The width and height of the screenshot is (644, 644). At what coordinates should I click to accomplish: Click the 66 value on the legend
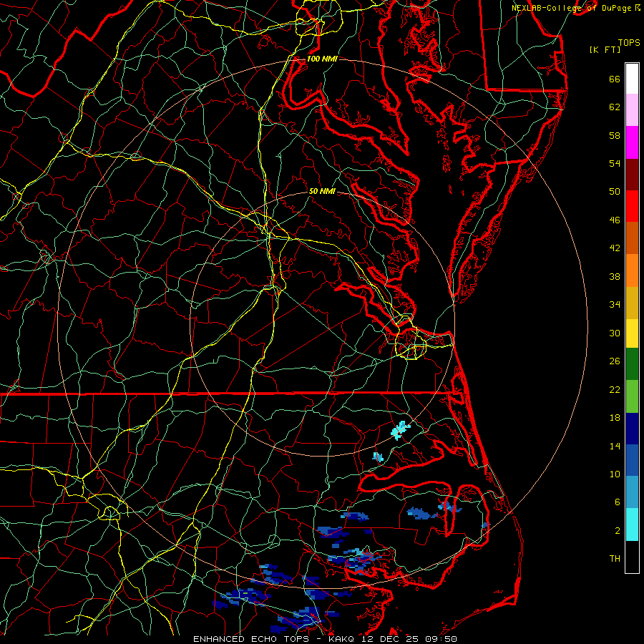point(615,79)
